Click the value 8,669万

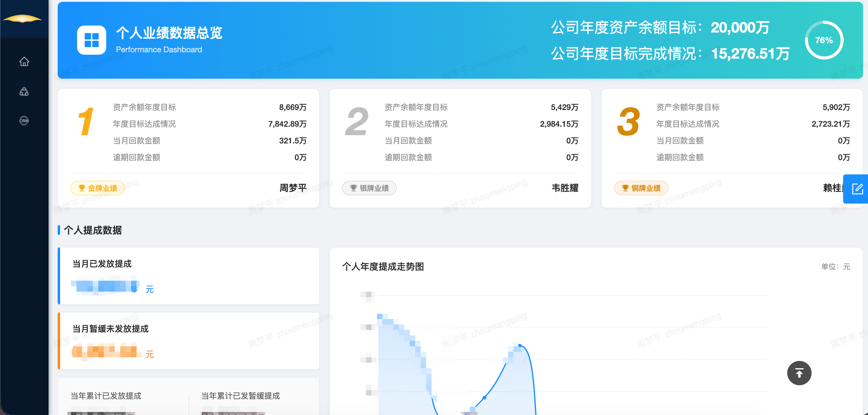pos(293,107)
